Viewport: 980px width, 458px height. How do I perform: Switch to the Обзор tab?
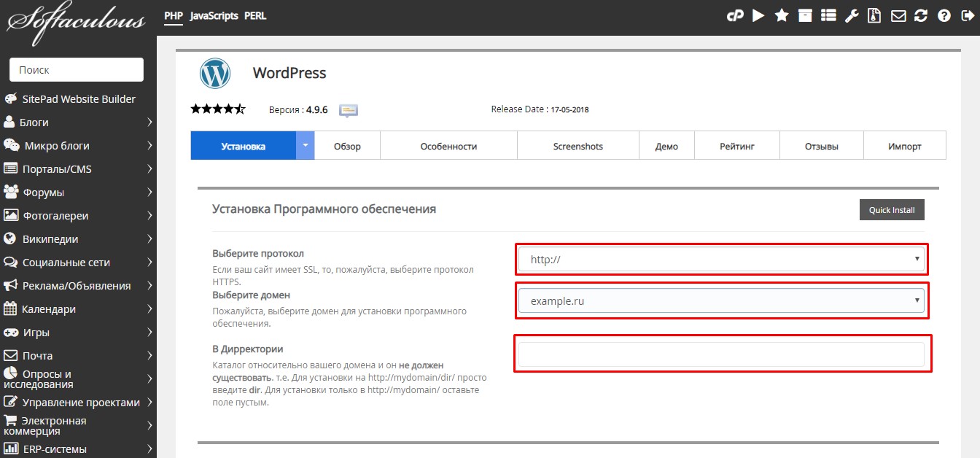point(347,145)
